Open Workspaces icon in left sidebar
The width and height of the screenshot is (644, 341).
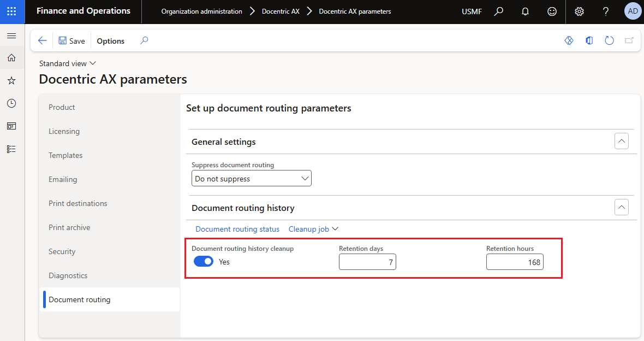pos(11,126)
